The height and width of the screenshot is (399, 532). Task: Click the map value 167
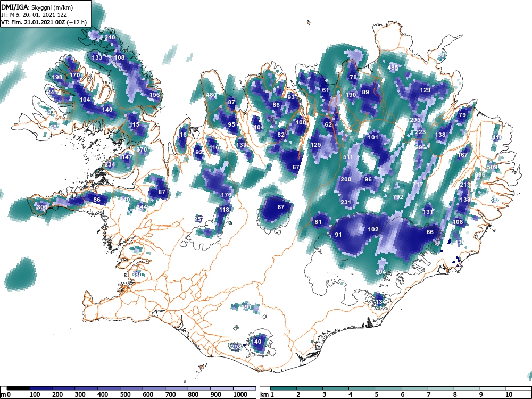pos(462,155)
